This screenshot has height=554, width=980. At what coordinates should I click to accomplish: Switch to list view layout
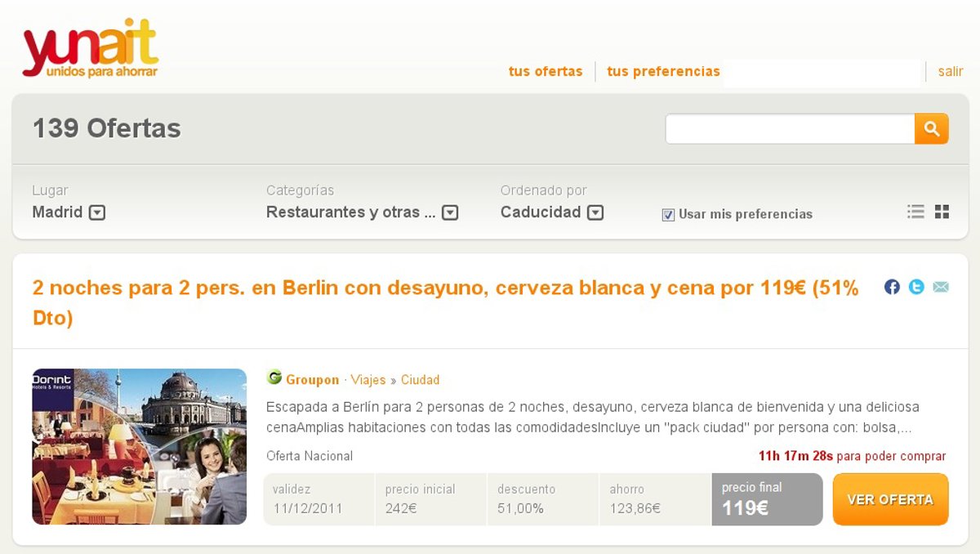[x=915, y=212]
